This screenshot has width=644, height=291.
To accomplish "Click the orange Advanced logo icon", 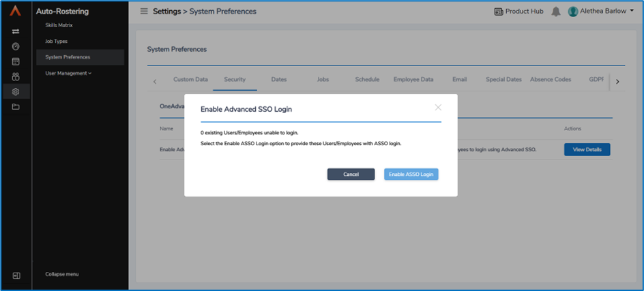I will tap(16, 12).
